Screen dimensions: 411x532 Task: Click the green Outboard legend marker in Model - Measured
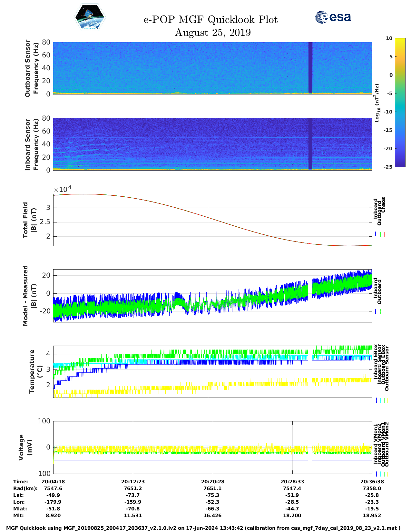[380, 311]
